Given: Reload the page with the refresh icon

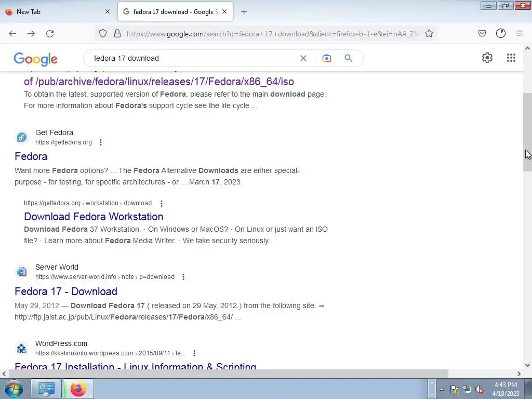Looking at the screenshot, I should click(50, 34).
